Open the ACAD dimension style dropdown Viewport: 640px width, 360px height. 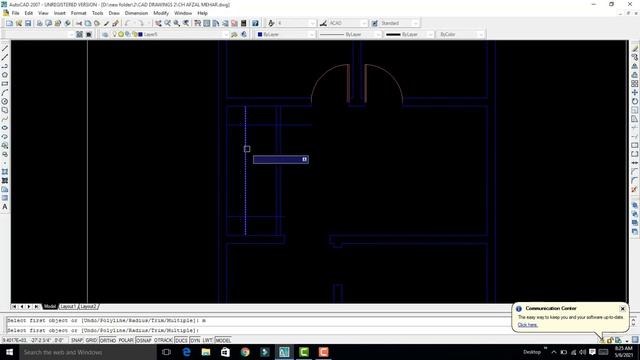click(x=348, y=23)
